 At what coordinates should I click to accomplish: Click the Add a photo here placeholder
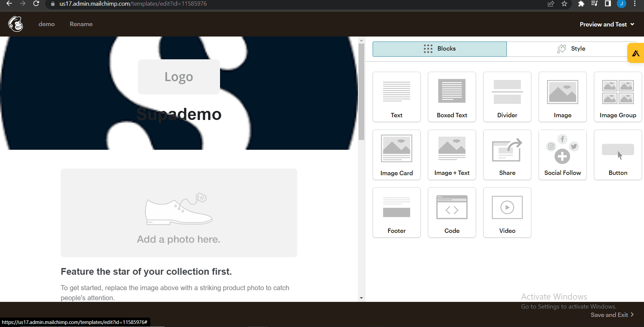(178, 213)
